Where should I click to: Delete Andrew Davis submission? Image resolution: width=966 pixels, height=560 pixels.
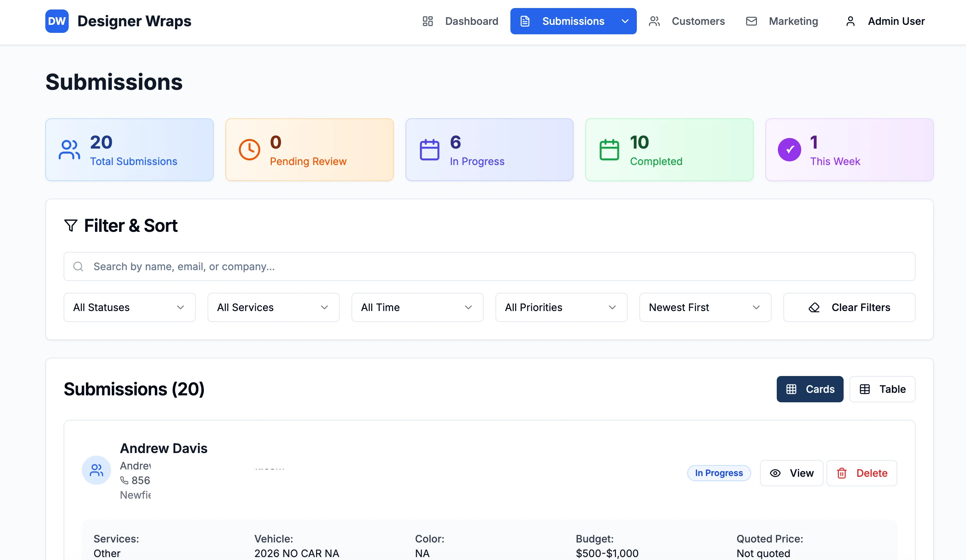tap(862, 473)
